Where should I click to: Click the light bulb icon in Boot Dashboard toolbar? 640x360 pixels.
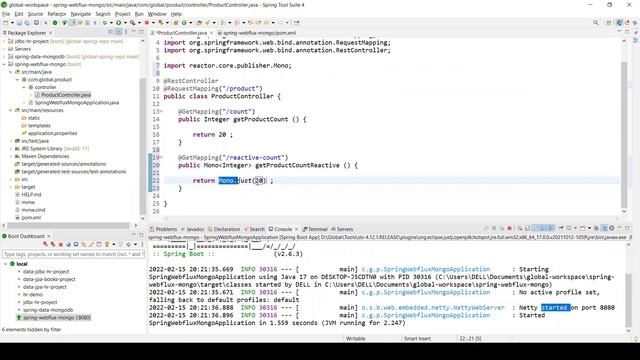[x=107, y=244]
